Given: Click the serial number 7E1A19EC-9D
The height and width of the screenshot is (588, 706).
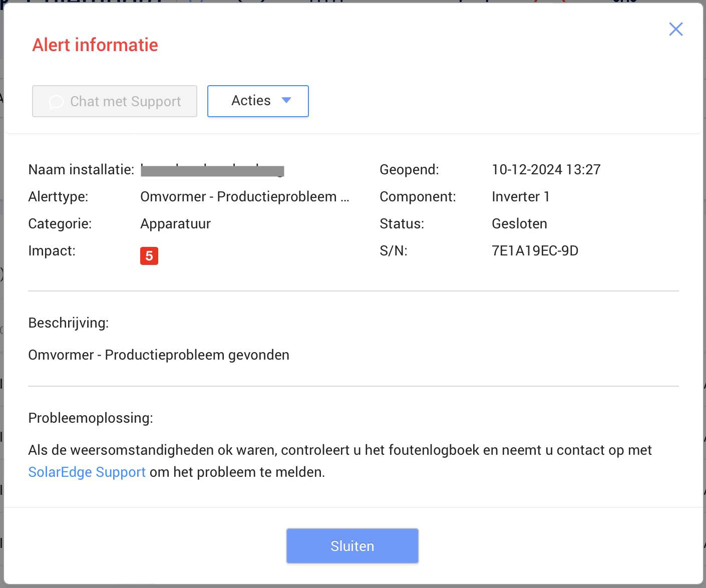Looking at the screenshot, I should click(535, 250).
